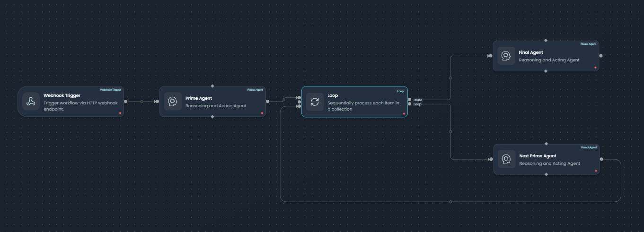Screen dimensions: 644x232
Task: Select the Loop node's circular arrows icon
Action: pyautogui.click(x=315, y=101)
